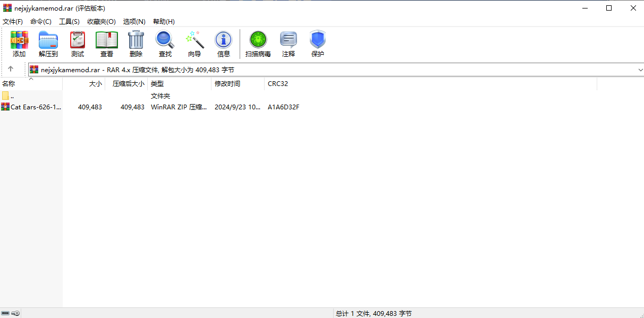
Task: Click the key icon in status bar
Action: 16,313
